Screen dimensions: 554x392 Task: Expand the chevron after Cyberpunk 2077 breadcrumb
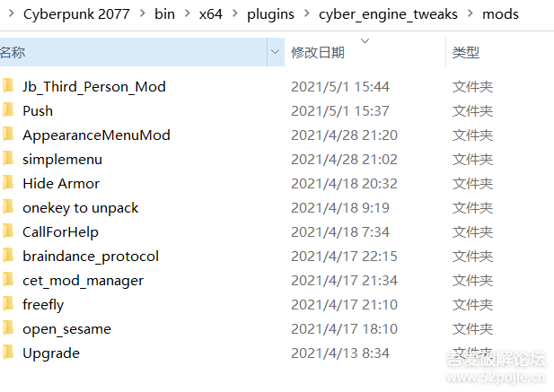(x=142, y=14)
